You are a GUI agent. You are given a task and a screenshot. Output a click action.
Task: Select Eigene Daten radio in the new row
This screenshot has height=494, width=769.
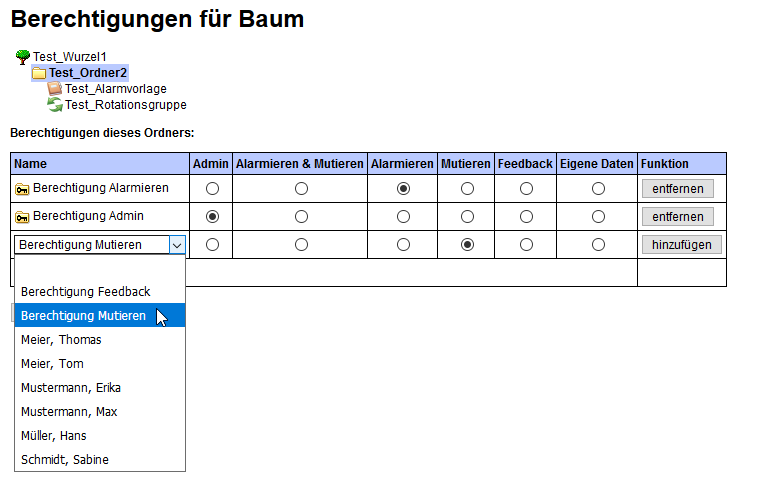(598, 244)
